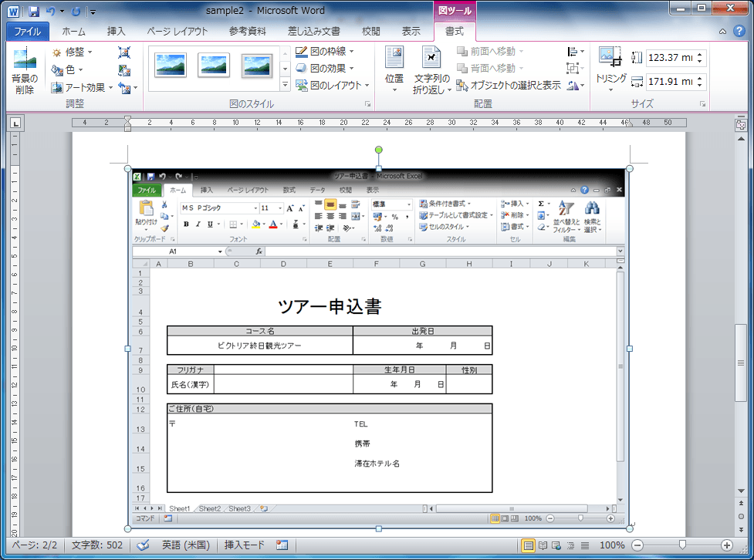This screenshot has width=754, height=560.
Task: Expand the picture styles gallery more arrow
Action: [x=285, y=85]
